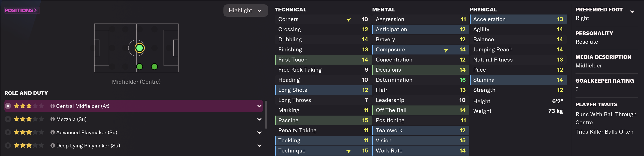Select the Mezzala (Su) role radio button
Image resolution: width=644 pixels, height=156 pixels.
8,119
